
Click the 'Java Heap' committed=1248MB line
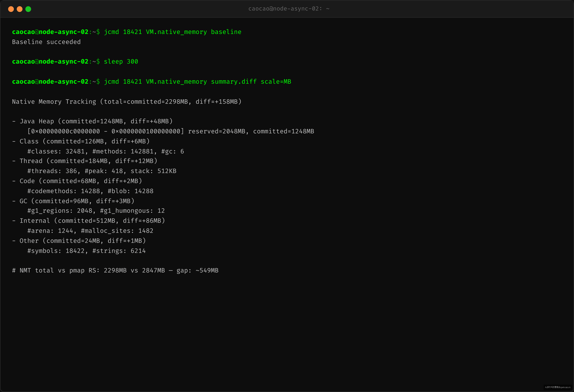(x=92, y=121)
